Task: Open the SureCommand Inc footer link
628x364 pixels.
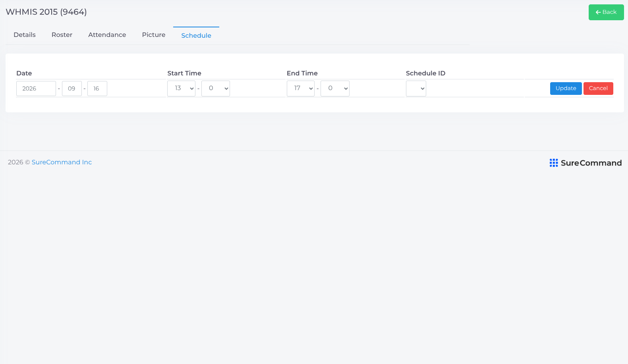Action: (62, 162)
